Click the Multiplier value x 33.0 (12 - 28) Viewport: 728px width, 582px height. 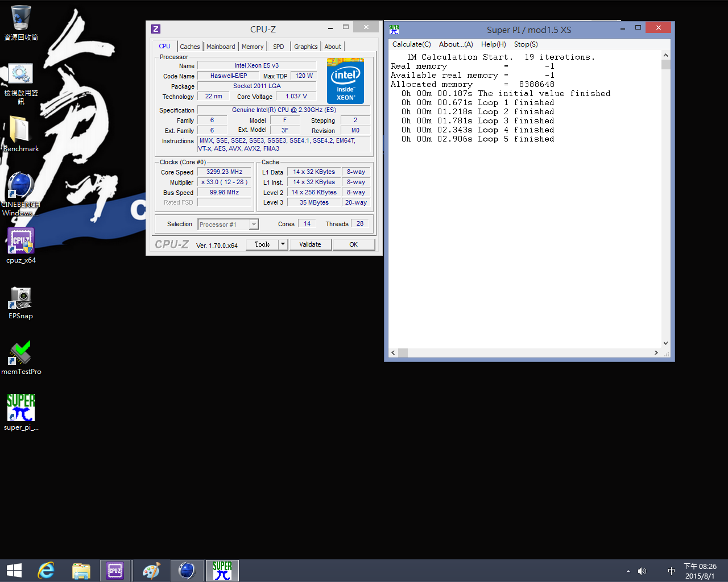[x=225, y=182]
